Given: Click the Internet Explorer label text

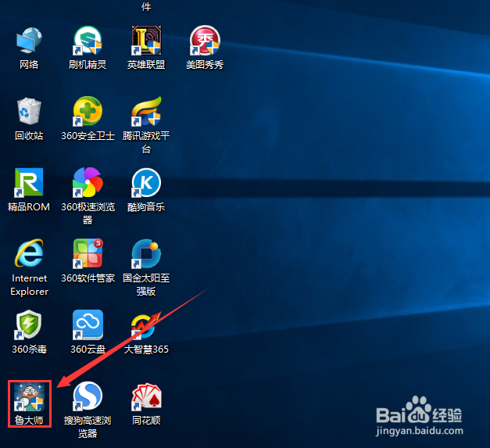Looking at the screenshot, I should pyautogui.click(x=30, y=285).
